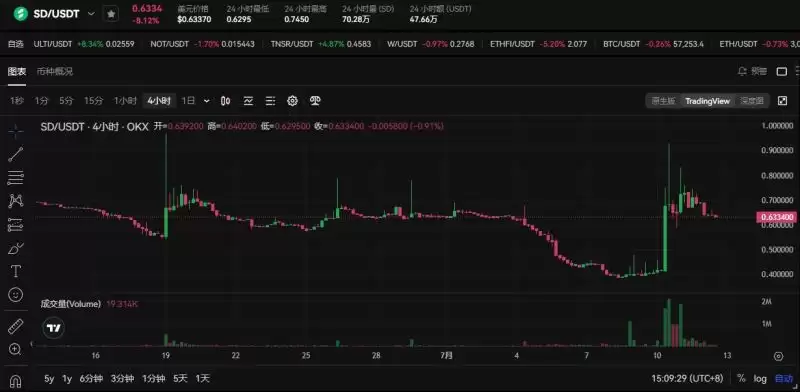The image size is (800, 392).
Task: Open the chart templates list icon
Action: pyautogui.click(x=270, y=101)
